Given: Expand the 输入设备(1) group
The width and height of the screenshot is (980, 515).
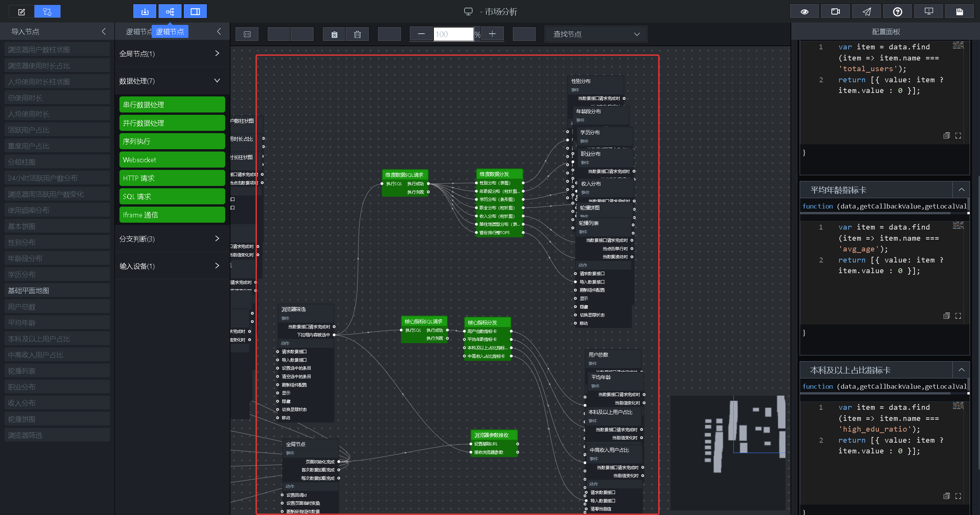Looking at the screenshot, I should click(172, 266).
